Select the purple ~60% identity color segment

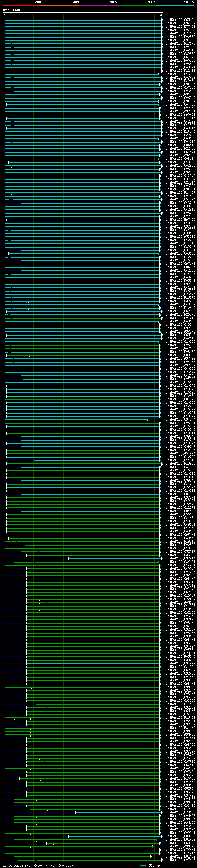pyautogui.click(x=98, y=6)
